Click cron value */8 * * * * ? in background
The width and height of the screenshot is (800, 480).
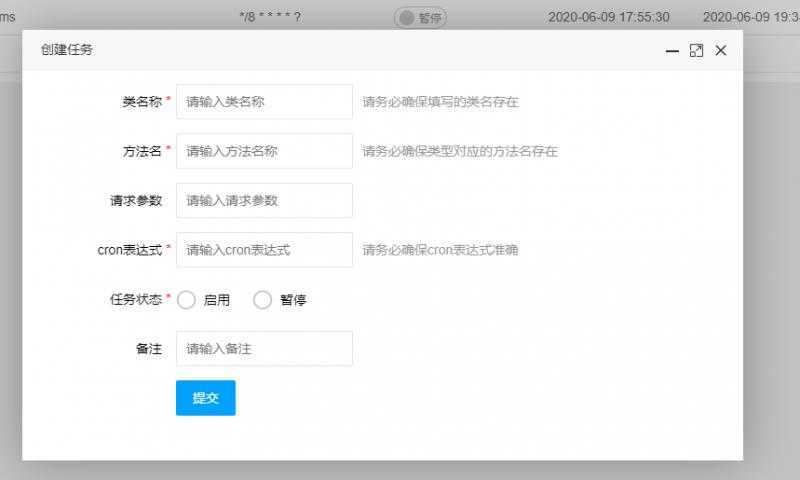click(x=270, y=17)
